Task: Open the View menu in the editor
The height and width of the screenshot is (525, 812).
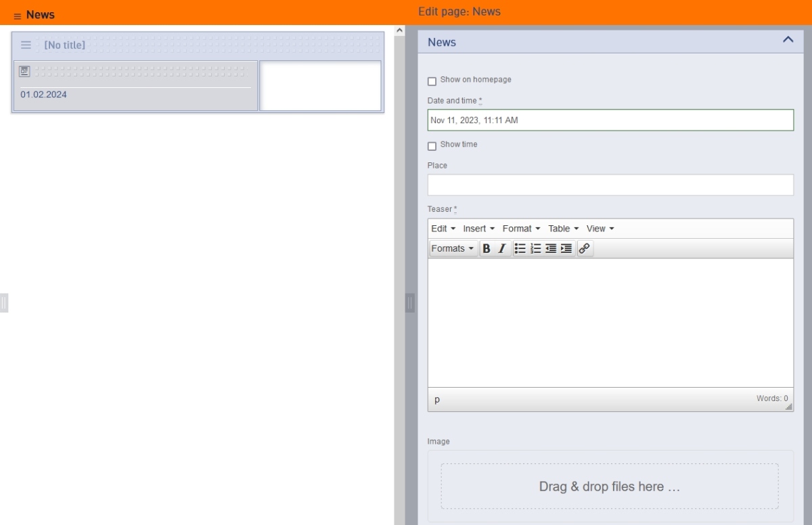Action: click(x=600, y=229)
